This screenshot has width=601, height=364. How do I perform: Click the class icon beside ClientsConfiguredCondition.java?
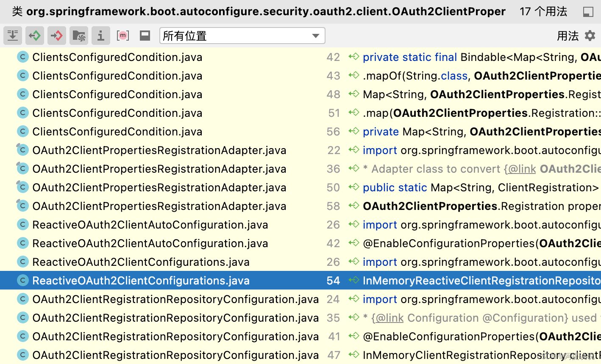22,57
